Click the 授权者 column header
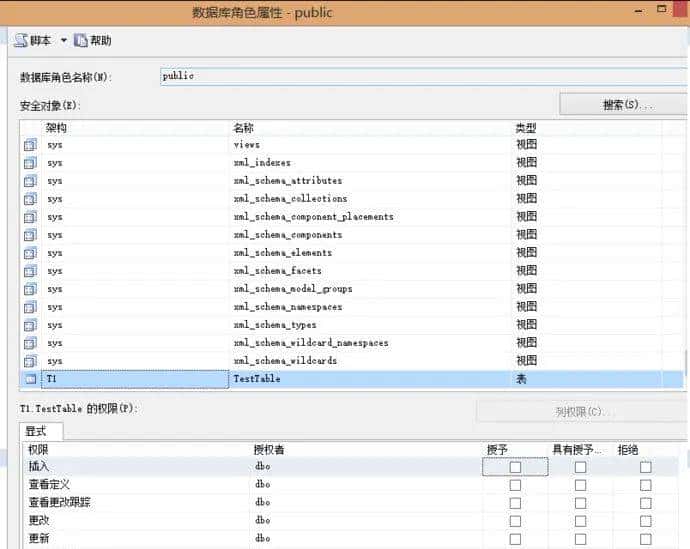The image size is (690, 549). coord(269,450)
